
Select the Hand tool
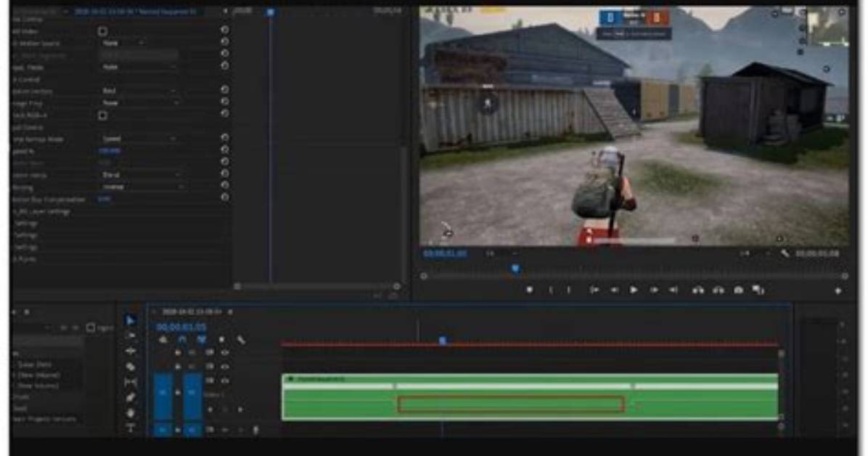coord(131,412)
